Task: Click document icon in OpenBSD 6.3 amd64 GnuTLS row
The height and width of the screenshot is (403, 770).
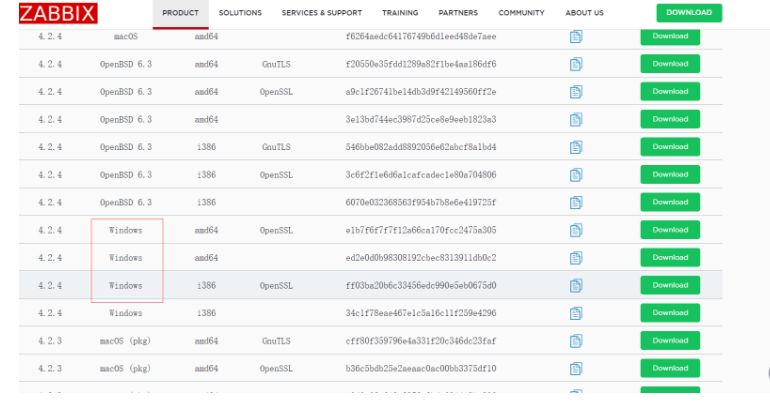Action: tap(576, 64)
